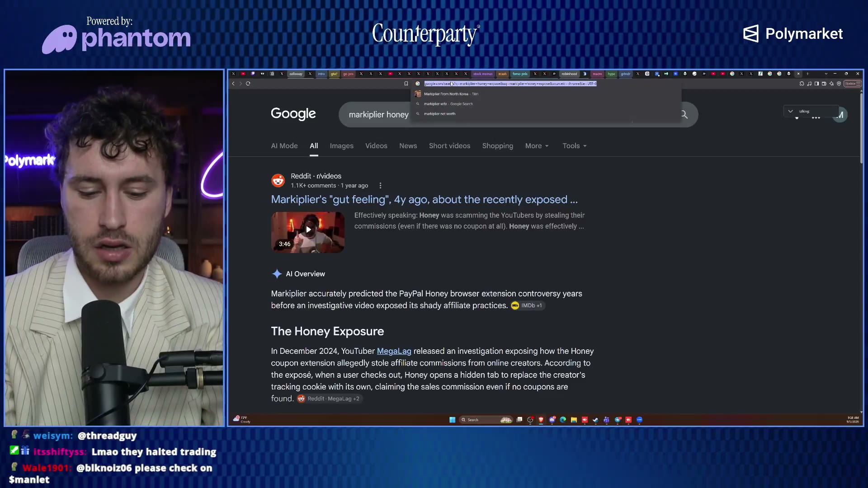This screenshot has height=488, width=868.
Task: Expand the Tools dropdown
Action: [x=575, y=146]
